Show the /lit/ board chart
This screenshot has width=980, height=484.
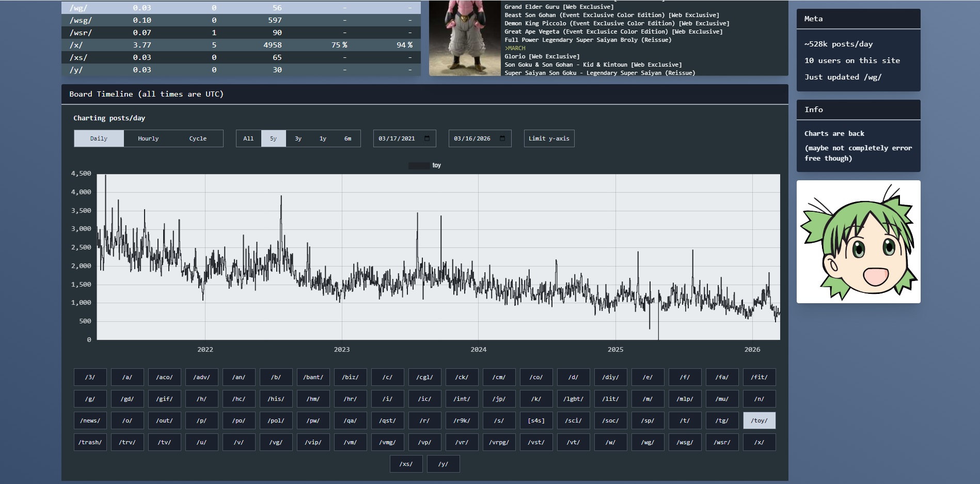pyautogui.click(x=611, y=399)
